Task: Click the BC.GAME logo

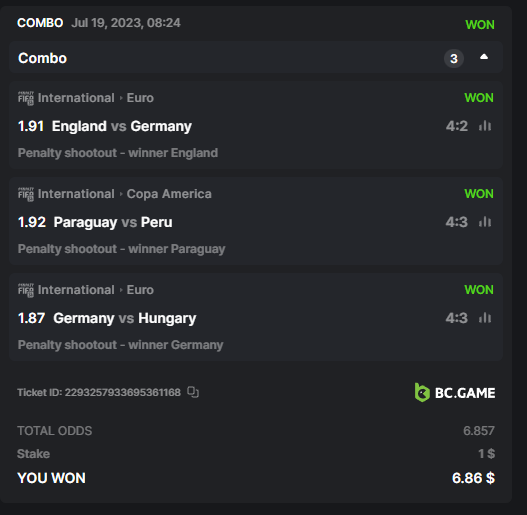Action: [455, 393]
